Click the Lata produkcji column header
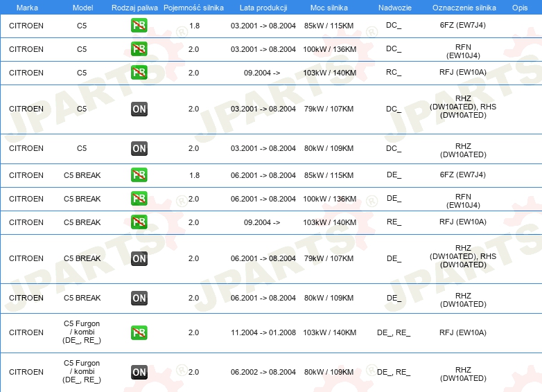This screenshot has height=392, width=542. point(263,8)
